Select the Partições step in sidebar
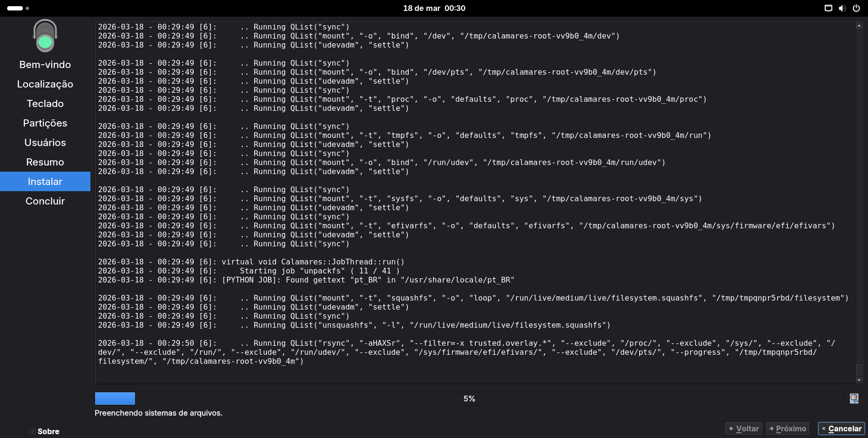Screen dimensions: 868x438 (x=45, y=123)
